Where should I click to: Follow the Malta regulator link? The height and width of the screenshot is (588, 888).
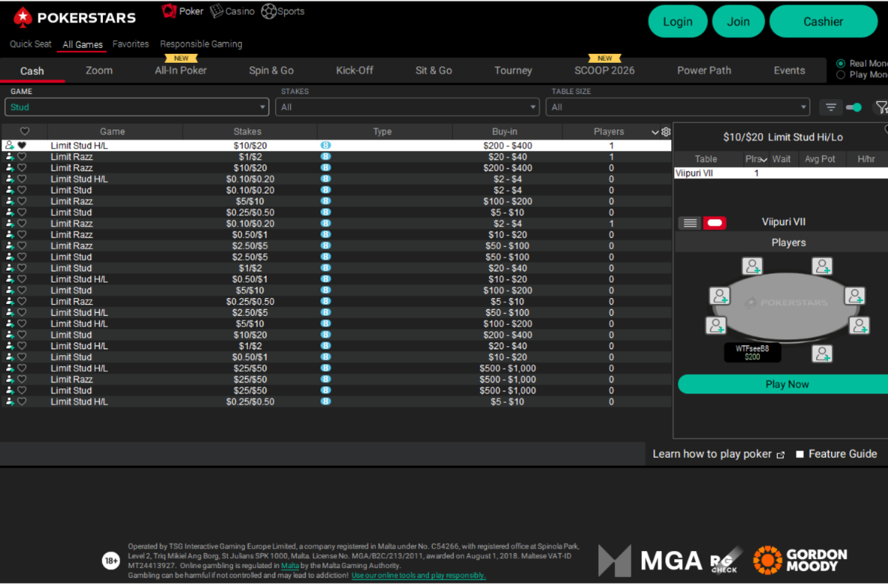pos(290,566)
